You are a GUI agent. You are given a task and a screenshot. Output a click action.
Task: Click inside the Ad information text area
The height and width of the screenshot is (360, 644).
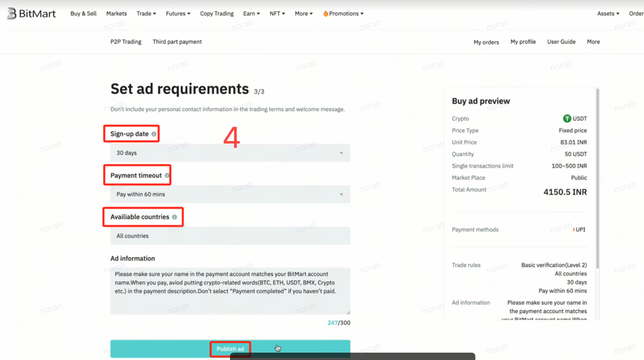pos(230,291)
